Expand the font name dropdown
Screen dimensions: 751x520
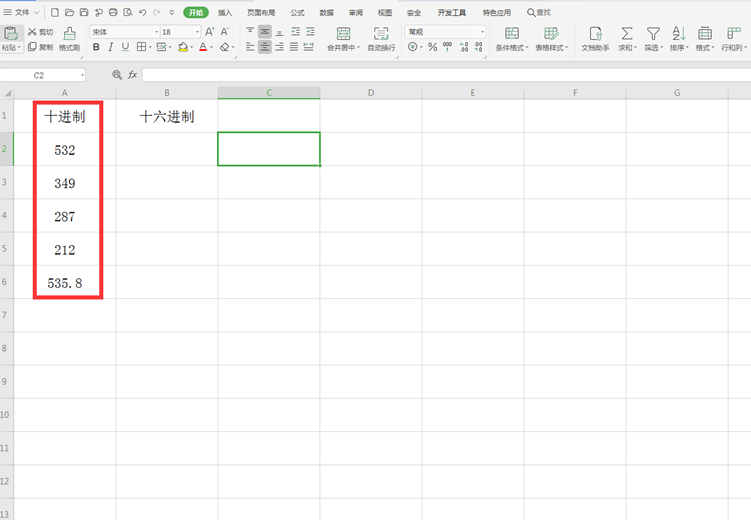coord(156,32)
